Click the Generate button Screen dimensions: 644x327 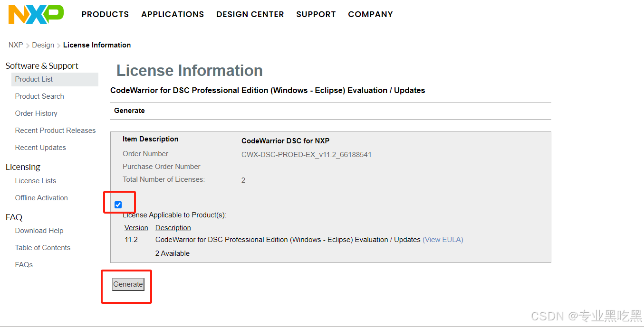pyautogui.click(x=128, y=284)
